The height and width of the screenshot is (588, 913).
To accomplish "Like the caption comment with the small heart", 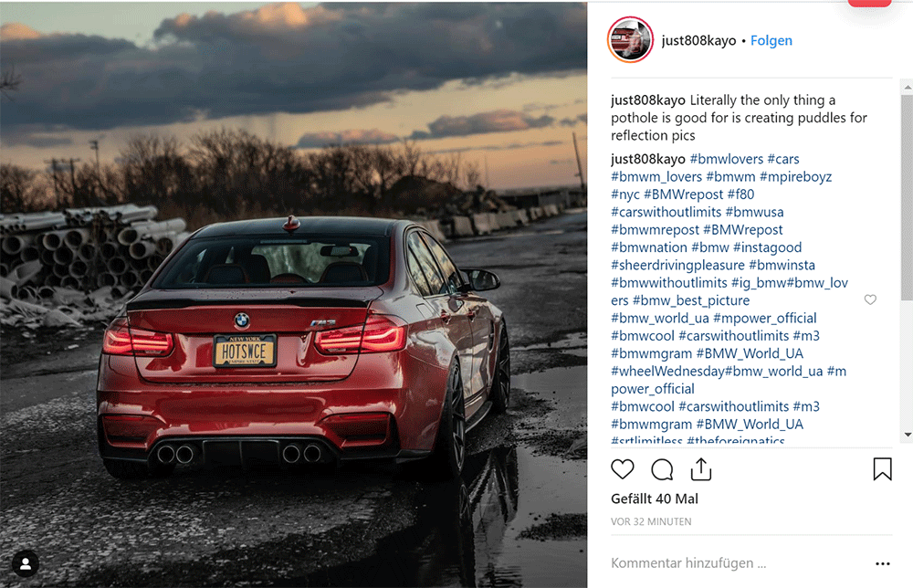I will (x=870, y=299).
